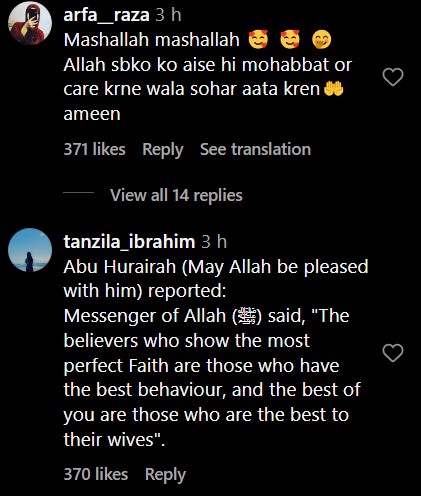Viewport: 421px width, 496px height.
Task: Reply to tanzila_ibrahim's hadith comment
Action: pyautogui.click(x=165, y=474)
